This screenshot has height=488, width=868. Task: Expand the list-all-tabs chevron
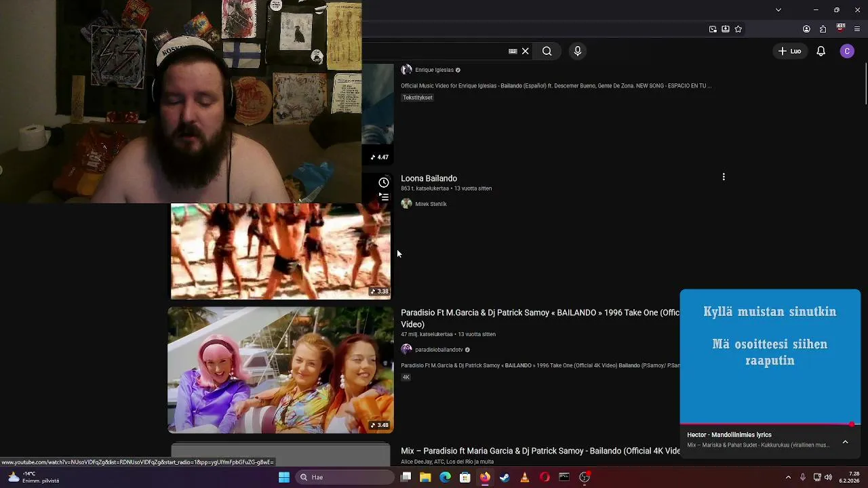coord(778,9)
